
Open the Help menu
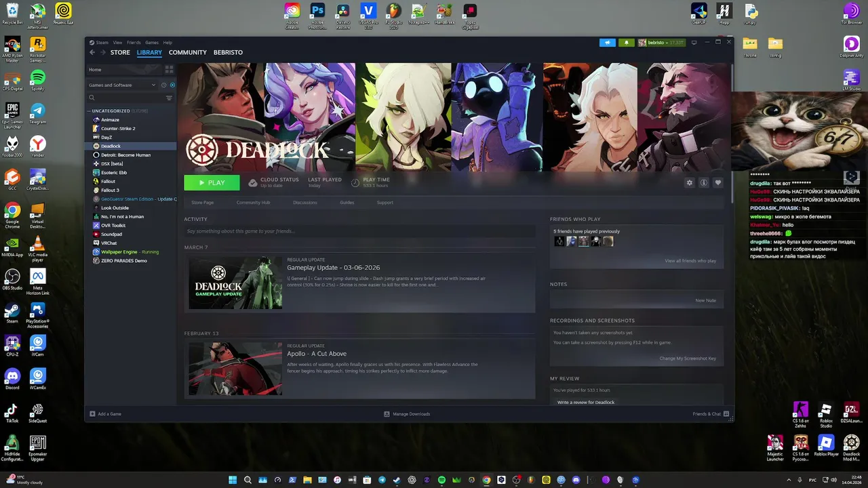(167, 43)
